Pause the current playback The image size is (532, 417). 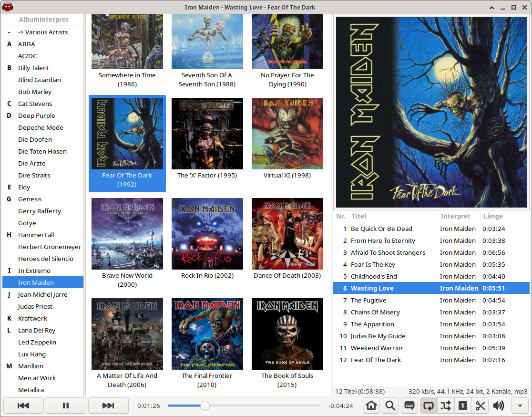[66, 406]
